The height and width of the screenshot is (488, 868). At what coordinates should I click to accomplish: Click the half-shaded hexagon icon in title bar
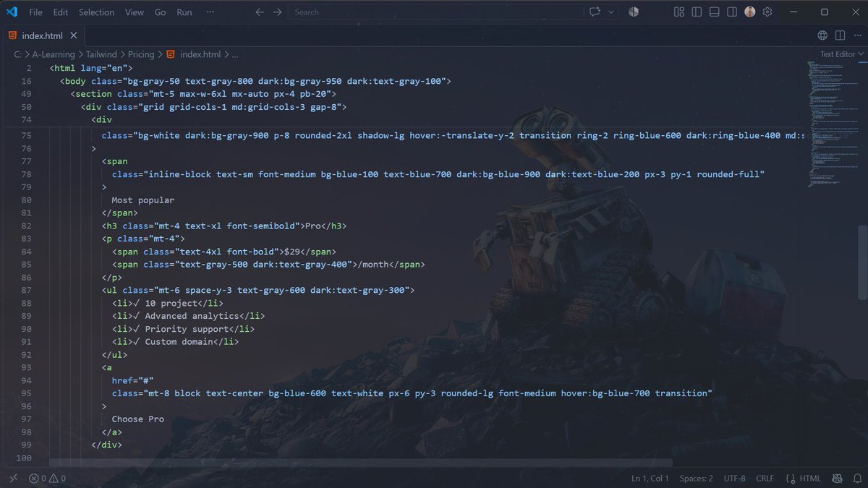pos(634,12)
